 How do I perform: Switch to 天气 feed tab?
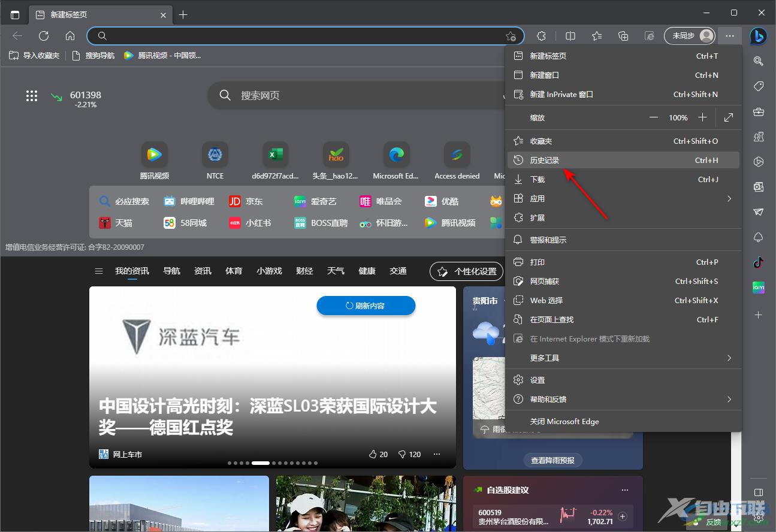(x=336, y=271)
